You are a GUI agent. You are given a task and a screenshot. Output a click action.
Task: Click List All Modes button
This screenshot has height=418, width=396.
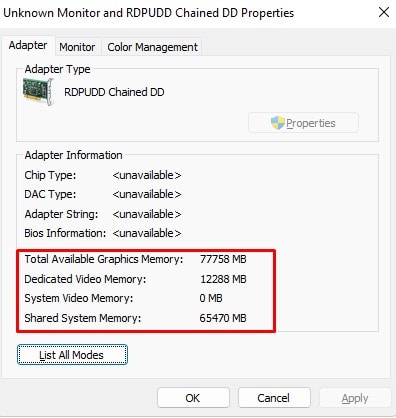click(x=72, y=355)
